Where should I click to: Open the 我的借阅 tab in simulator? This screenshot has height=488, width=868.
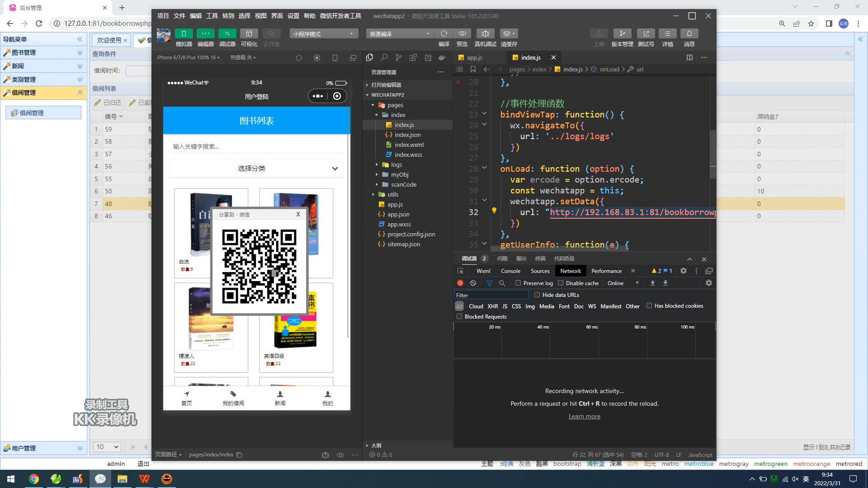(233, 398)
